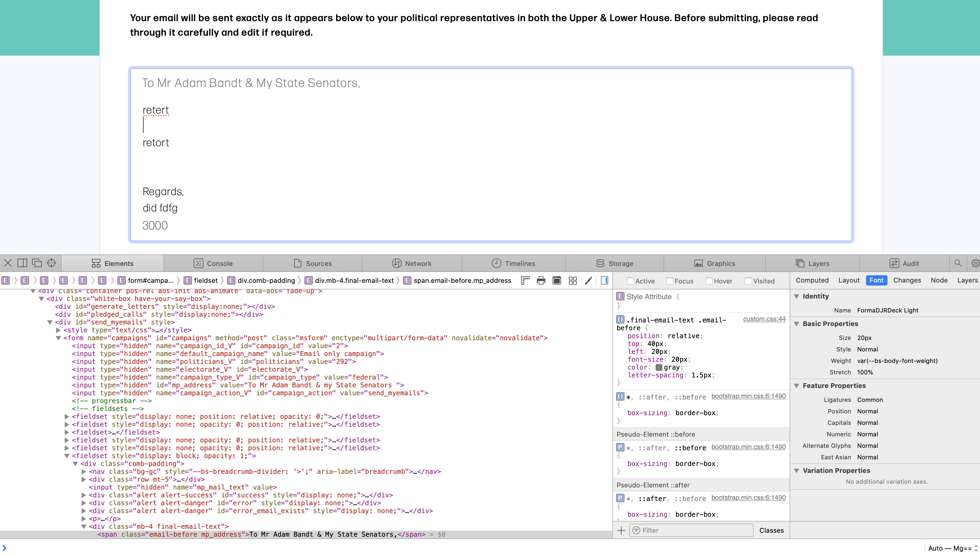Collapse the form campaigns element node

pyautogui.click(x=58, y=338)
